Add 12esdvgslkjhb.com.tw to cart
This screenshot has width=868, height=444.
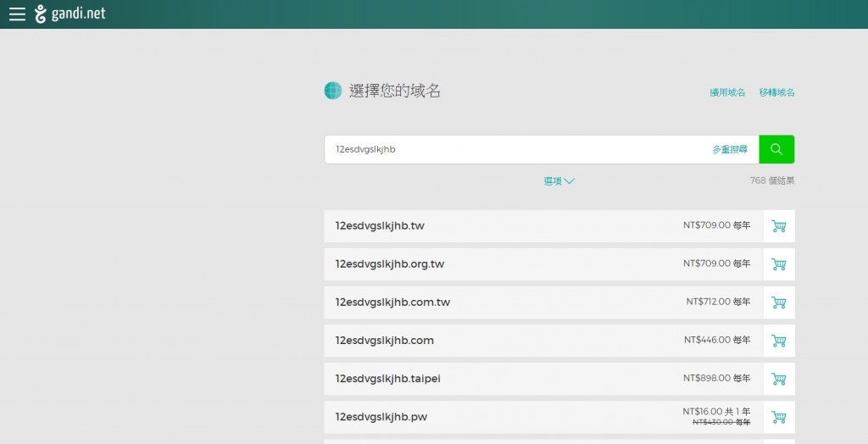pos(779,302)
